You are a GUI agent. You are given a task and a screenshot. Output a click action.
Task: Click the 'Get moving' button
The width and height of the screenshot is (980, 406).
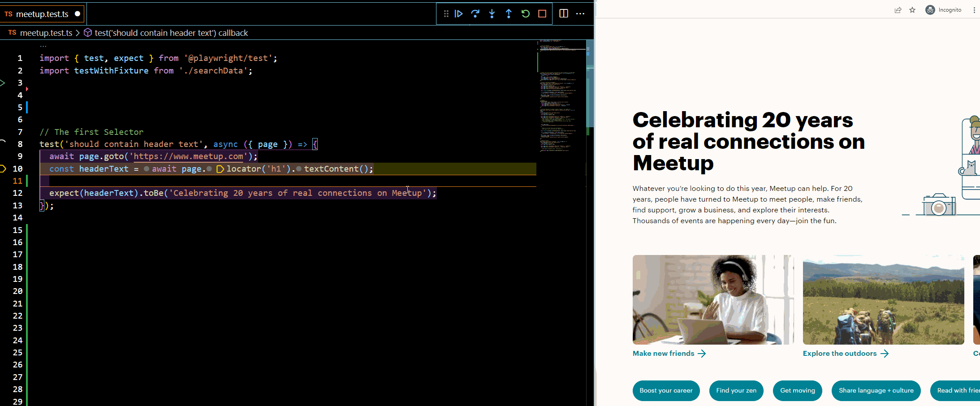[x=798, y=391]
